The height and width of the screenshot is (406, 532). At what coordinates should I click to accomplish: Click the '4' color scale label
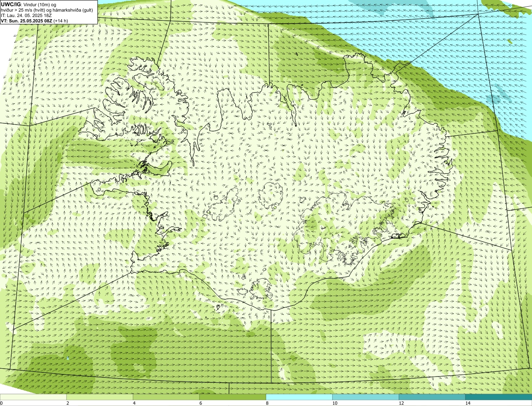click(134, 403)
